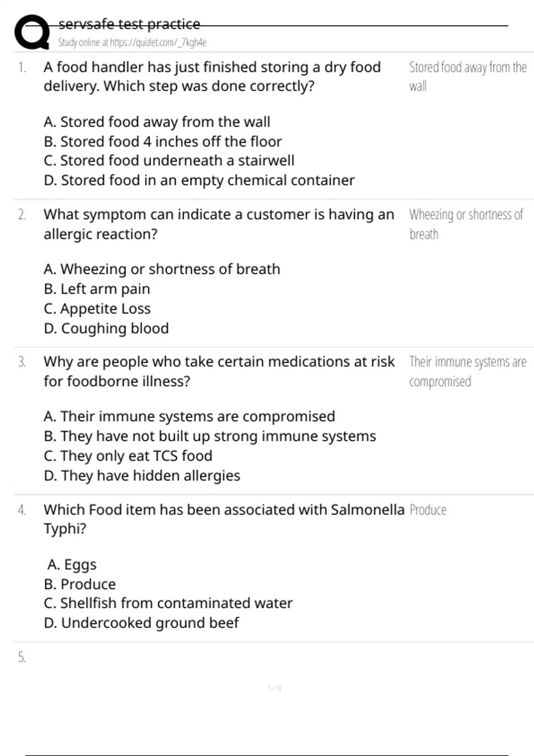534x756 pixels.
Task: Choose the 'Left arm pain' option
Action: [x=97, y=289]
